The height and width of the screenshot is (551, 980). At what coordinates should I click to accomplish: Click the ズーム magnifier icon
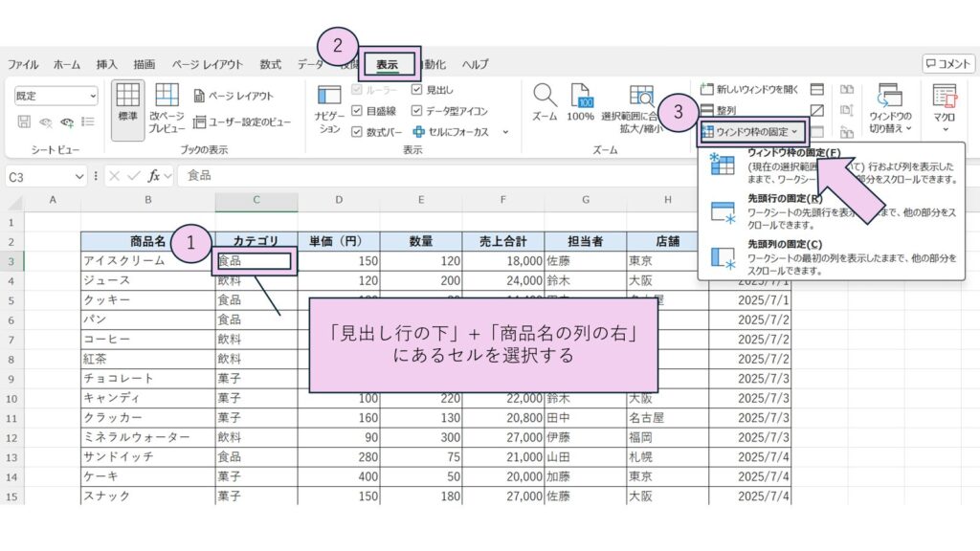(x=545, y=97)
